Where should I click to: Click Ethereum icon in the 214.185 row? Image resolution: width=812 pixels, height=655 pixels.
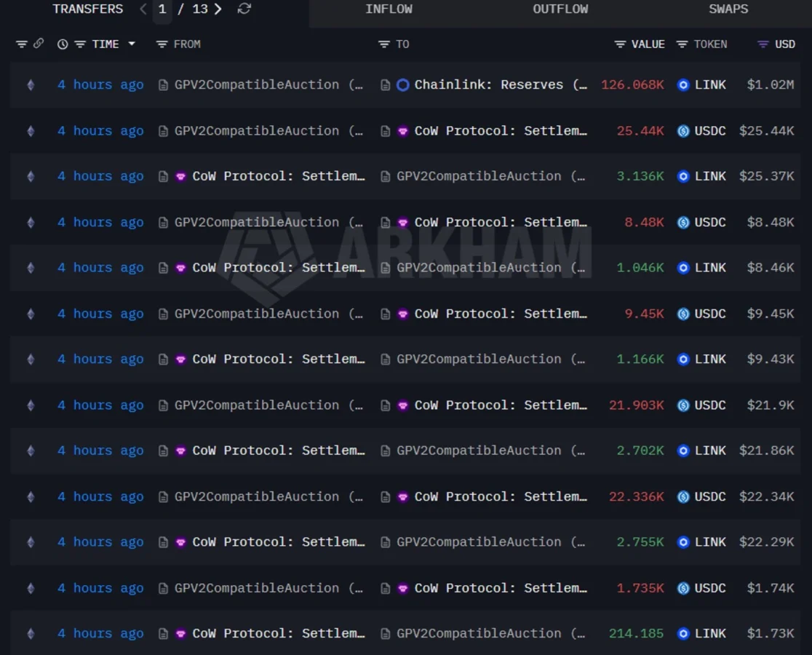31,634
